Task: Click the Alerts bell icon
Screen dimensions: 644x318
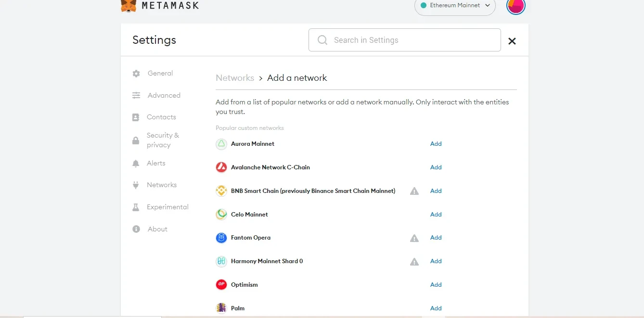Action: 136,163
